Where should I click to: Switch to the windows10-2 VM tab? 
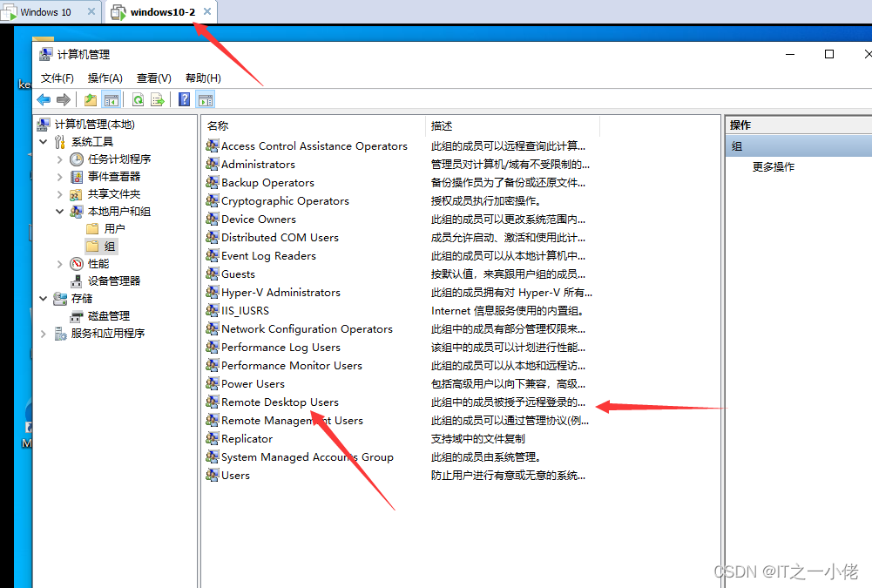162,11
